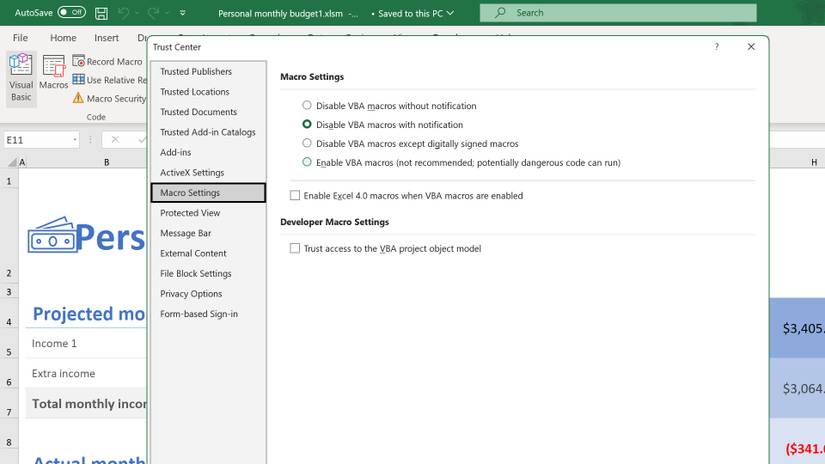This screenshot has width=825, height=464.
Task: Click the Save icon in title bar
Action: tap(101, 13)
